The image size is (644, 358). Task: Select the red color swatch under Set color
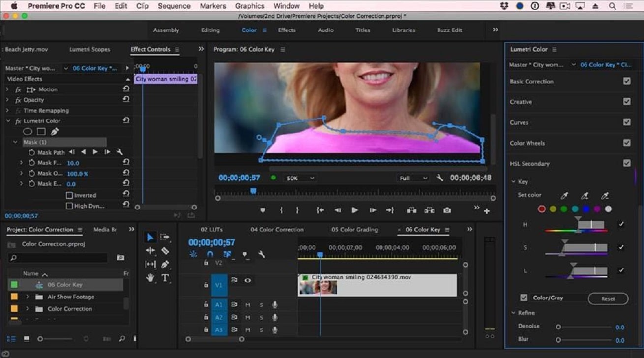point(541,209)
